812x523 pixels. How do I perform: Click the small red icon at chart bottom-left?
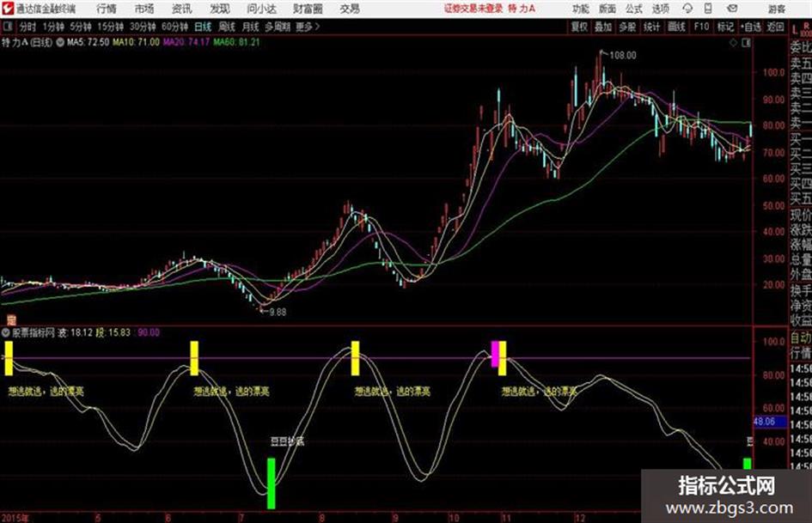(x=11, y=320)
